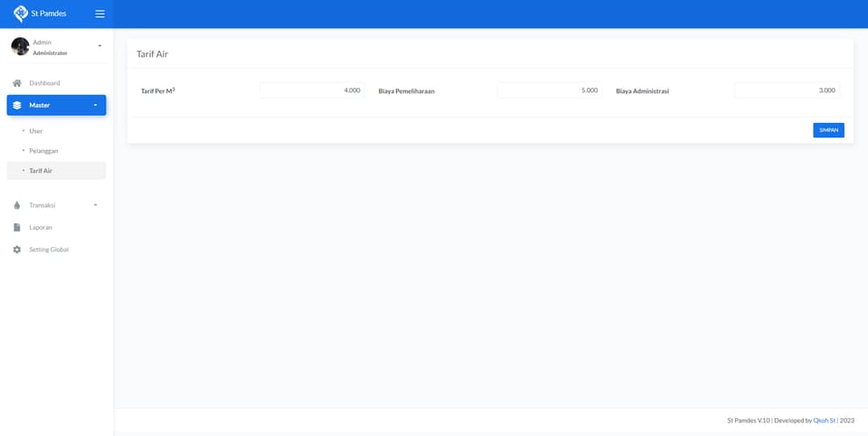Focus the Tarif Per M³ input field

coord(312,90)
